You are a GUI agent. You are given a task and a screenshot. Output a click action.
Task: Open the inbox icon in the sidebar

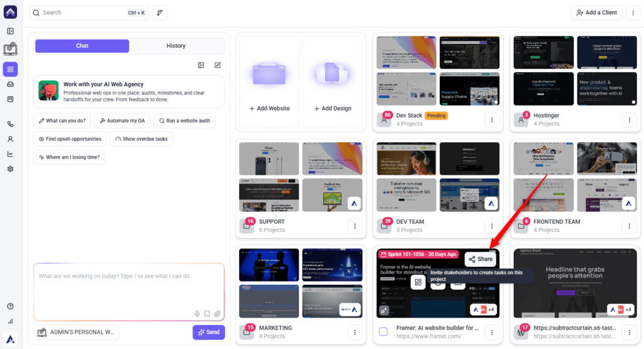pos(10,84)
